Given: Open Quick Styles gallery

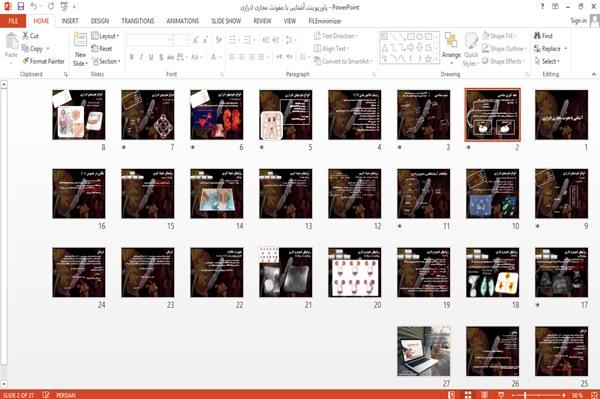Looking at the screenshot, I should 471,50.
